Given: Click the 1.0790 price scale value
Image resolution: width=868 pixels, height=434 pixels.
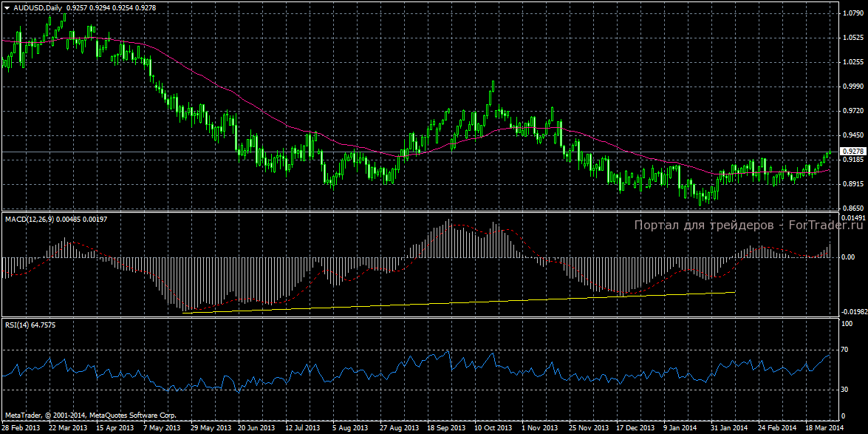Looking at the screenshot, I should pos(852,13).
